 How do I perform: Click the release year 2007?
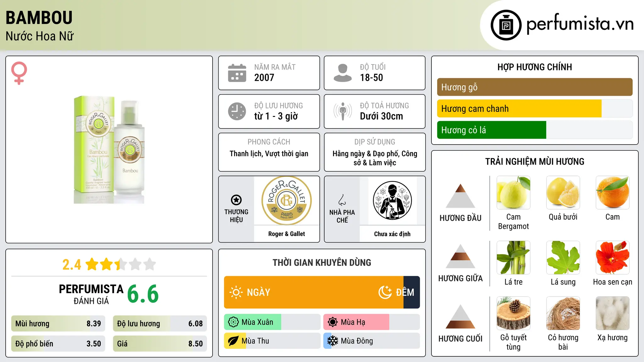coord(264,78)
